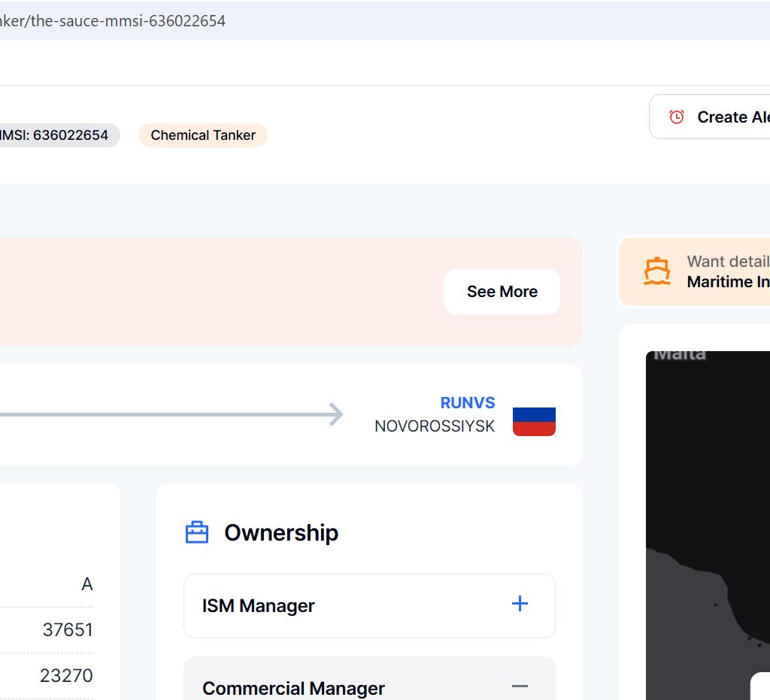The width and height of the screenshot is (770, 700).
Task: Click the route arrow head pointing to destination
Action: click(x=336, y=414)
